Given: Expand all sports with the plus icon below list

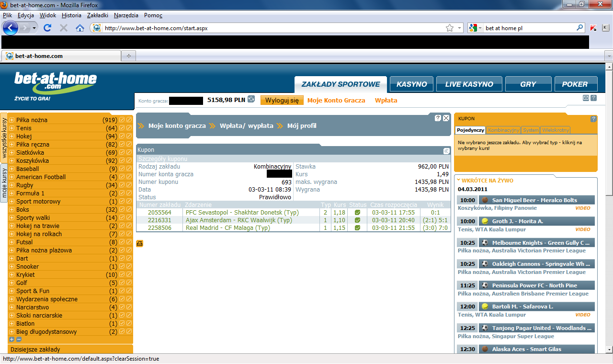Looking at the screenshot, I should (12, 339).
